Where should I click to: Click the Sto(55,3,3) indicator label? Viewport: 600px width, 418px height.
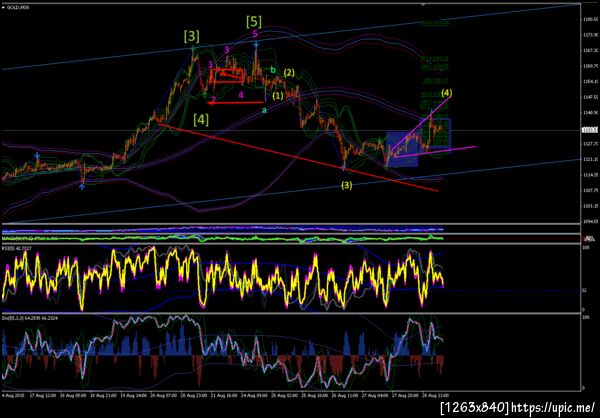point(29,318)
